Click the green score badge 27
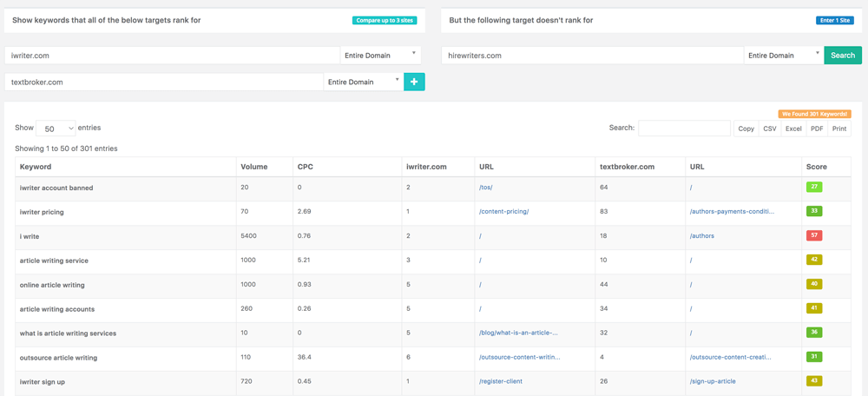The height and width of the screenshot is (396, 868). 814,188
